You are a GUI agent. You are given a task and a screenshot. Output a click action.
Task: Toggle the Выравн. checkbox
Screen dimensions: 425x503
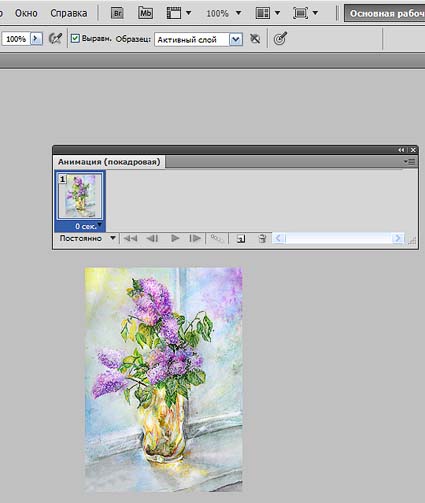tap(75, 39)
